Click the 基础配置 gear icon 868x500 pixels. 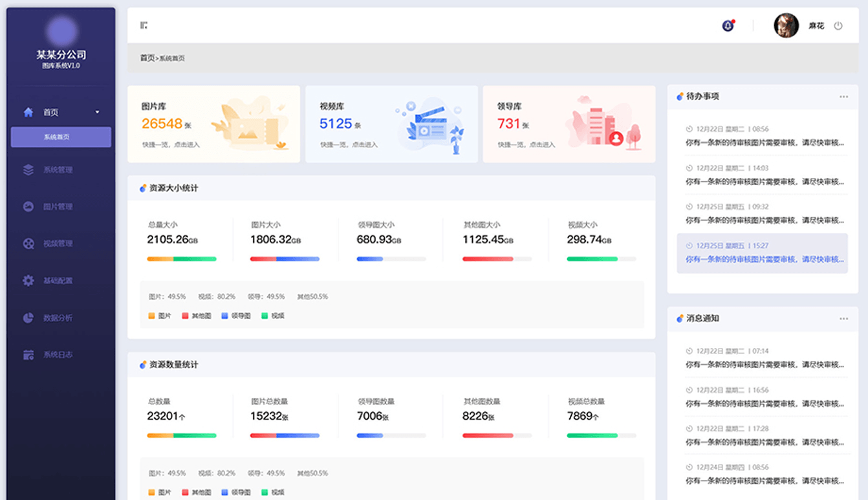click(28, 281)
